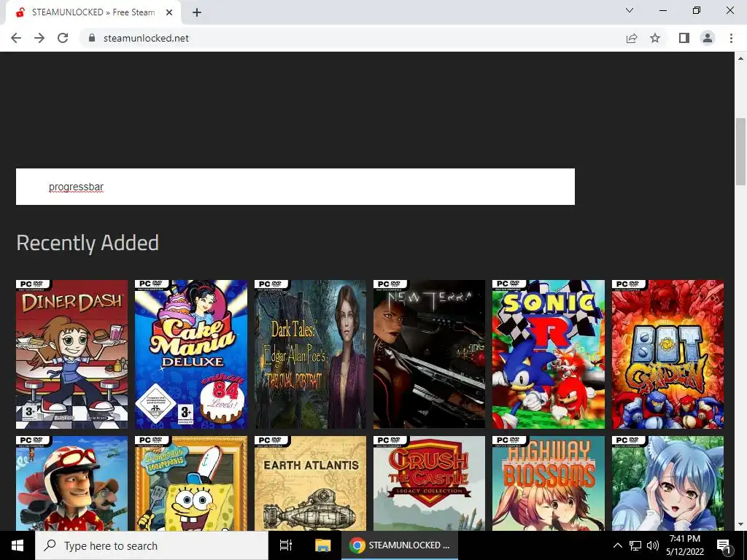Viewport: 747px width, 560px height.
Task: Click the Recently Added heading
Action: coord(88,243)
